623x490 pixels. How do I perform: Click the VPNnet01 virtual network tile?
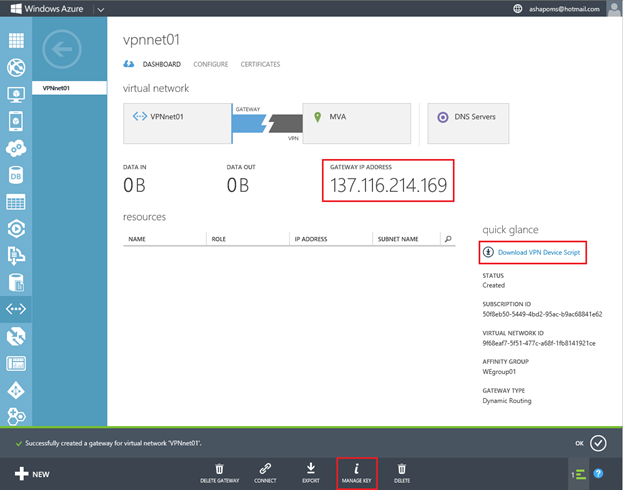pyautogui.click(x=177, y=124)
